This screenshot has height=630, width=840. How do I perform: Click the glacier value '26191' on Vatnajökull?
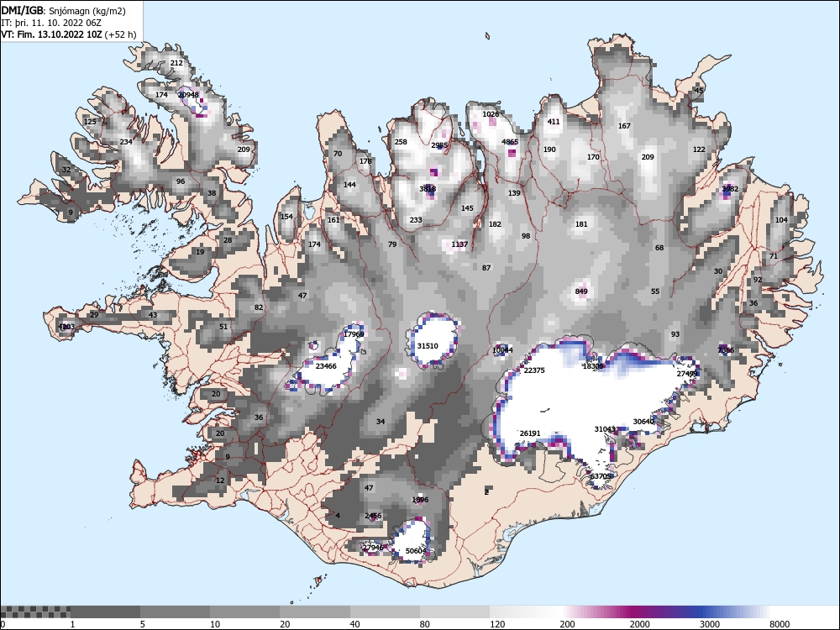click(530, 433)
